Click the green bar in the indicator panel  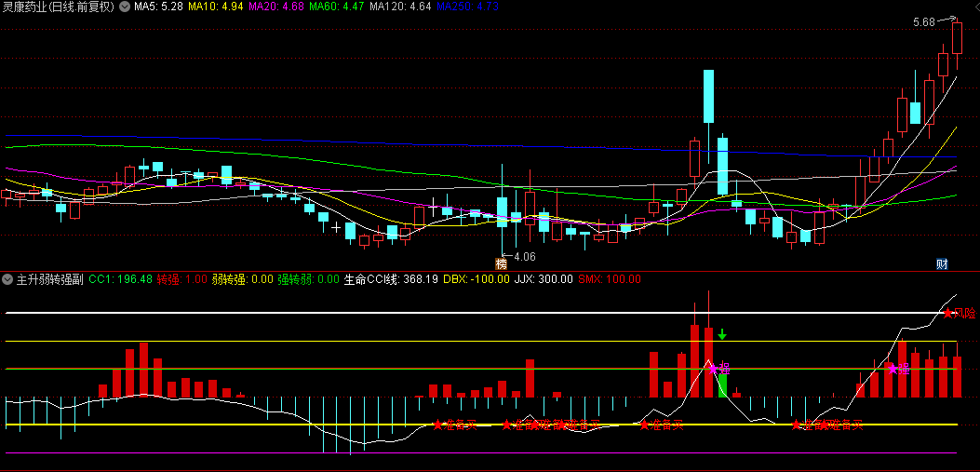click(x=723, y=385)
